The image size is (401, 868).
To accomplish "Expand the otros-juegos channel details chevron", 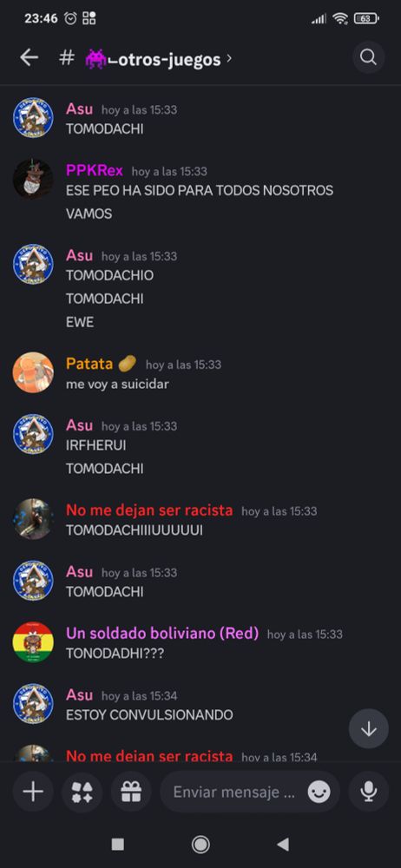I will (229, 58).
